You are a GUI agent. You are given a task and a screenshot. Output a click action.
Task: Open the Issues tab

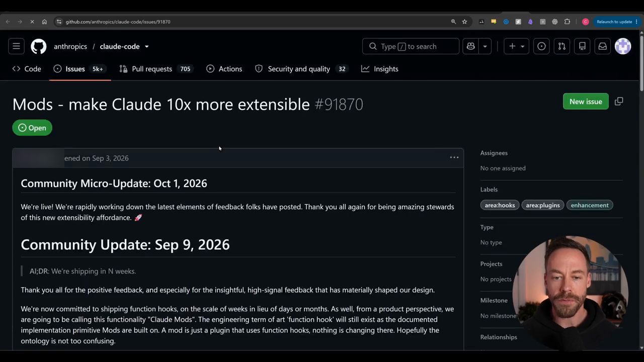tap(80, 69)
